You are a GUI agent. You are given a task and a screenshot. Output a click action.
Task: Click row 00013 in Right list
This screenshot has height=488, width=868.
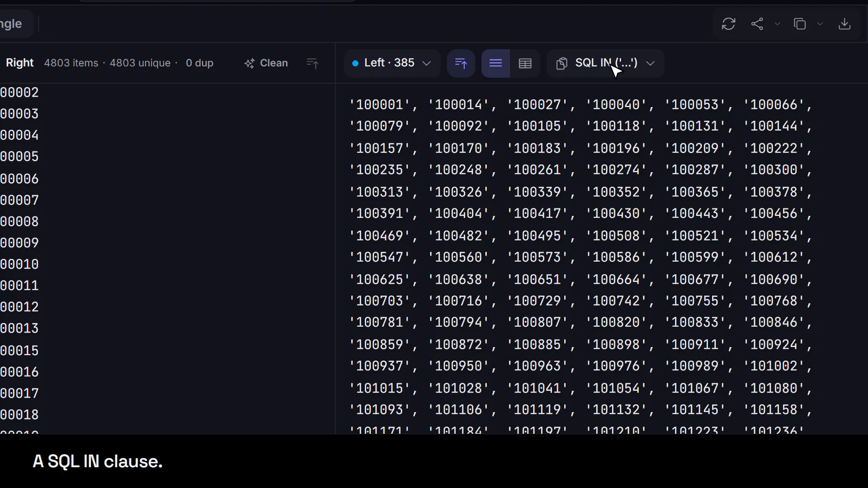click(19, 328)
